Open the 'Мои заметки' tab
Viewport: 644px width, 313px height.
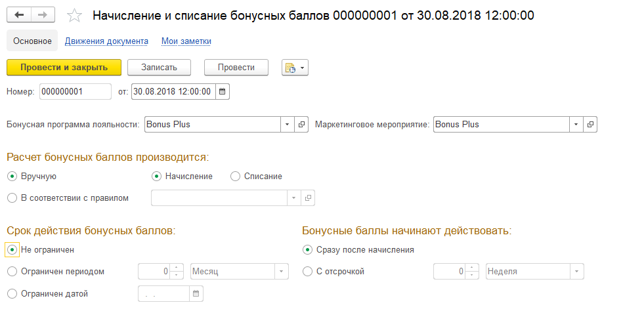coord(186,41)
